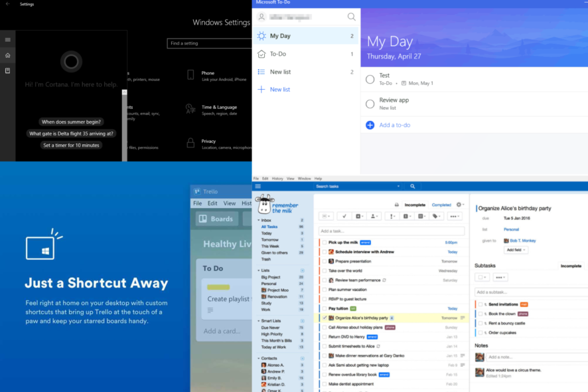This screenshot has height=392, width=588.
Task: Check the Book the clown subtask
Action: point(480,314)
